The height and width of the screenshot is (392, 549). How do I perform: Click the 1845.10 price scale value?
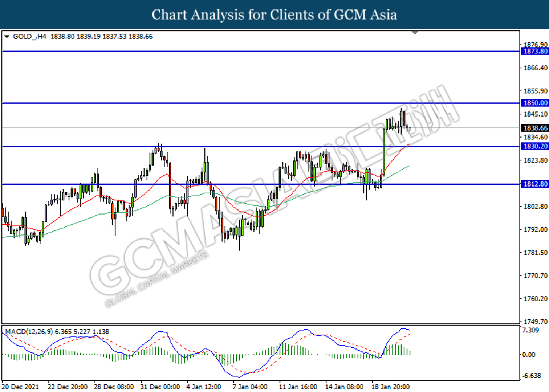pos(535,114)
